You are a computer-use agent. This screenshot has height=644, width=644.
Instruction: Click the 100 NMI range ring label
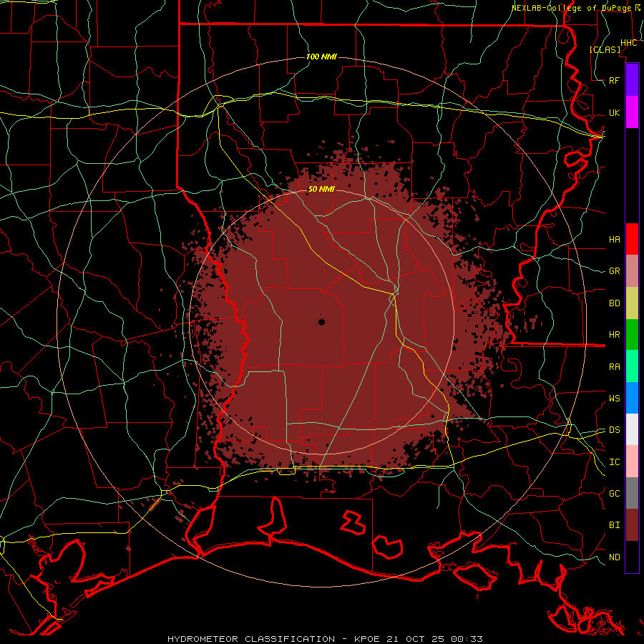pos(321,57)
